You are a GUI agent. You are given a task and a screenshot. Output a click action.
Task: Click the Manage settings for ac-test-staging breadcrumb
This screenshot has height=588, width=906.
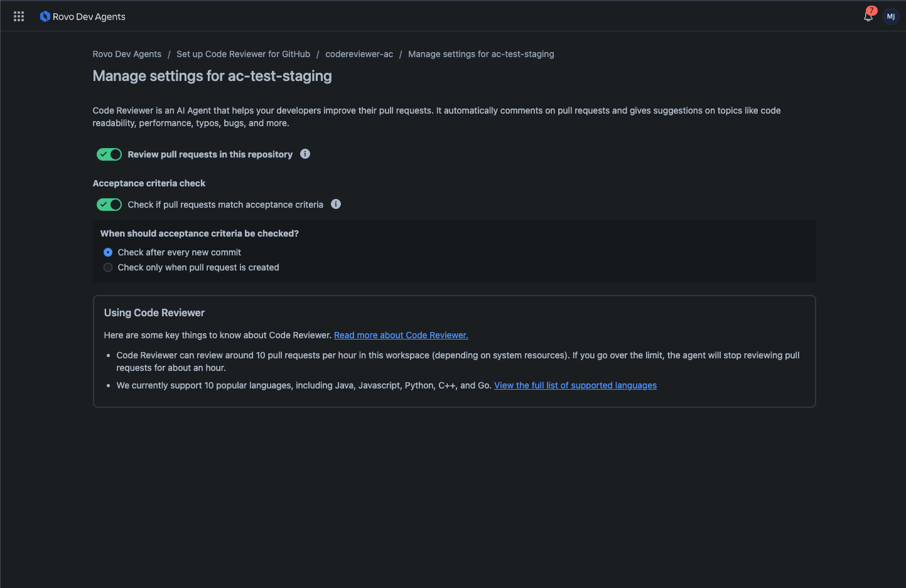tap(481, 54)
